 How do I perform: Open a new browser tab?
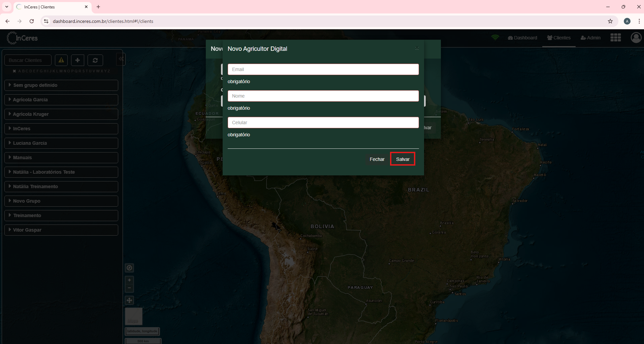point(98,7)
